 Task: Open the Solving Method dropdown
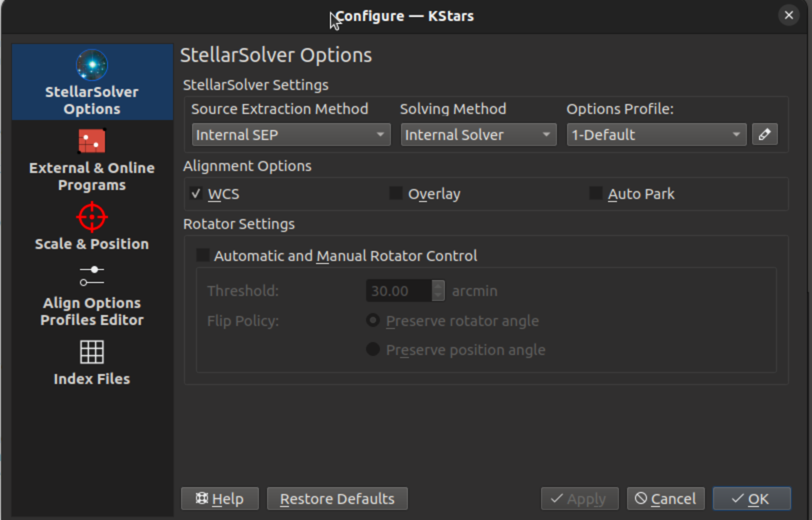coord(478,134)
